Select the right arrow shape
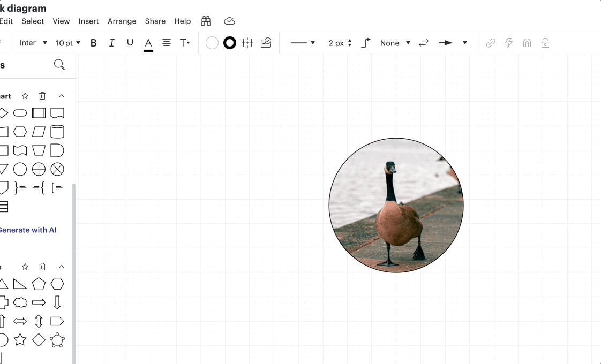The image size is (601, 364). (39, 302)
